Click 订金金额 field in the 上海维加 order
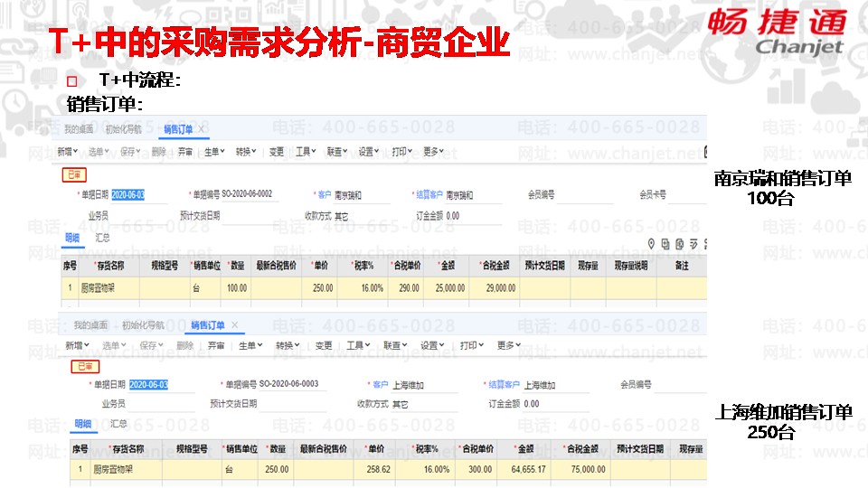This screenshot has height=488, width=868. tap(556, 404)
